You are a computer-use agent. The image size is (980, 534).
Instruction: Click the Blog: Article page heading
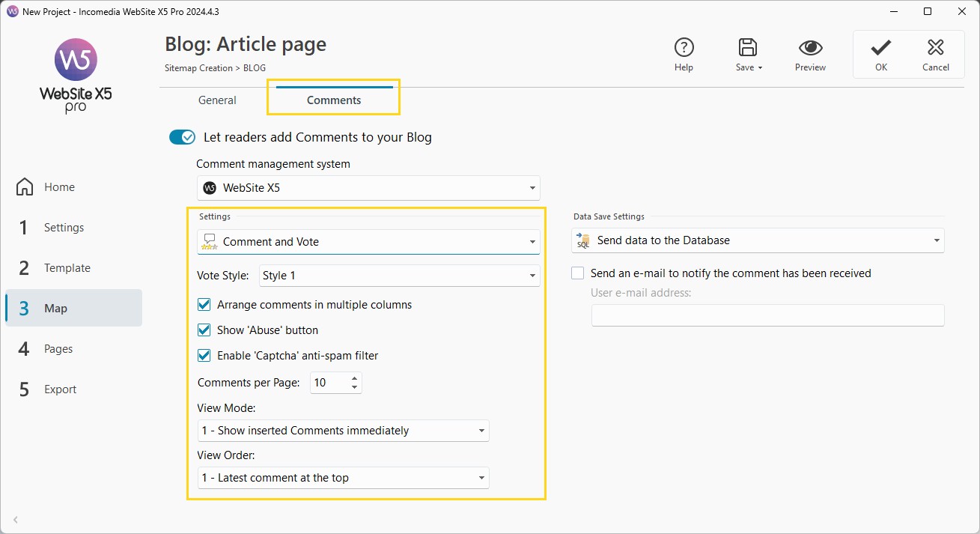[246, 44]
